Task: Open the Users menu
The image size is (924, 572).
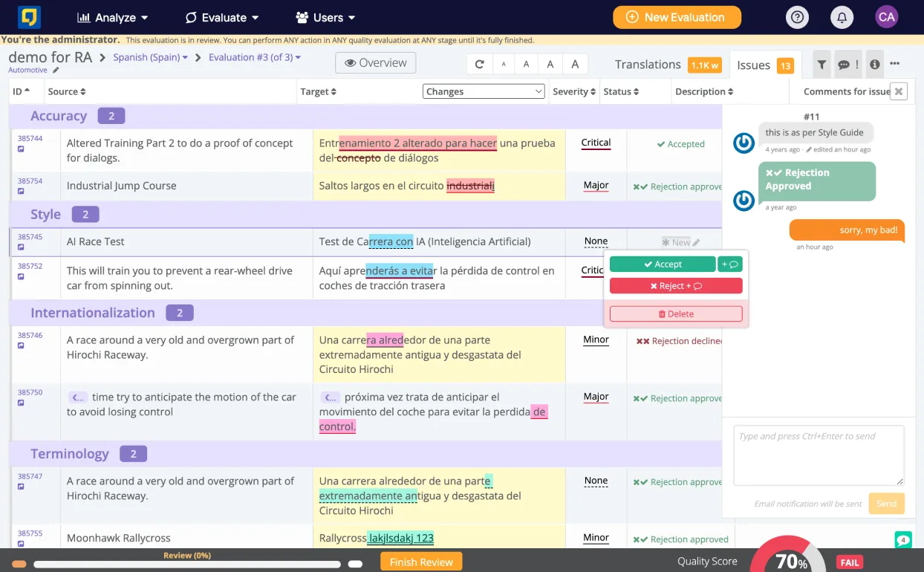Action: point(325,17)
